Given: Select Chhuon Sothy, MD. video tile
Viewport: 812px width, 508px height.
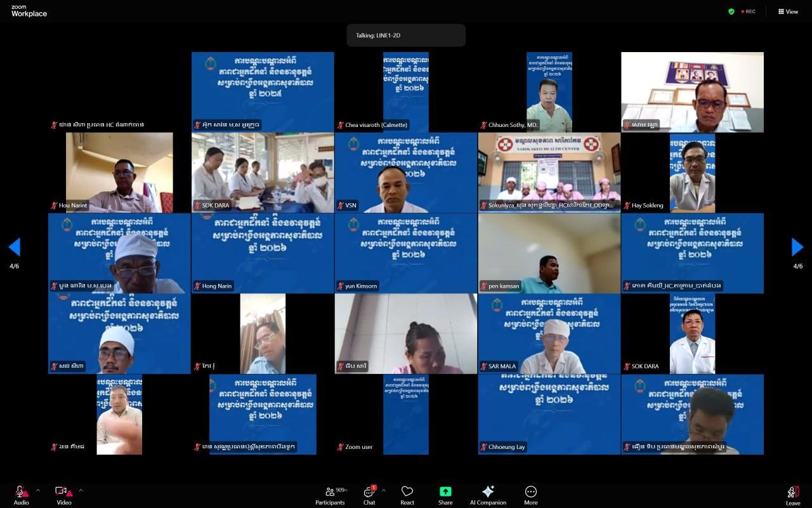Looking at the screenshot, I should [549, 92].
